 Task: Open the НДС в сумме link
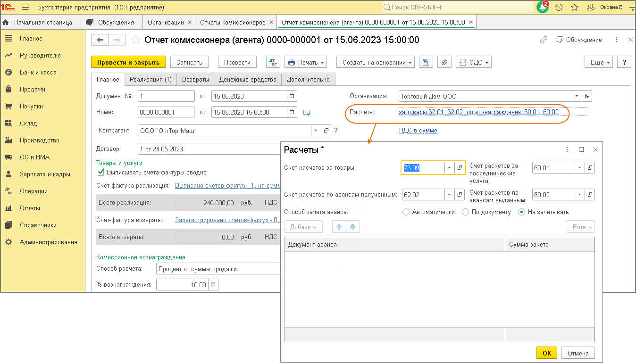coord(418,131)
